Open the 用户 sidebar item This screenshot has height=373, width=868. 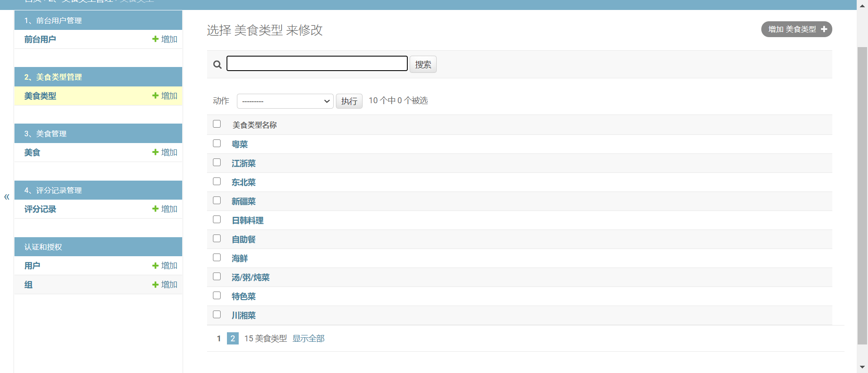point(32,266)
